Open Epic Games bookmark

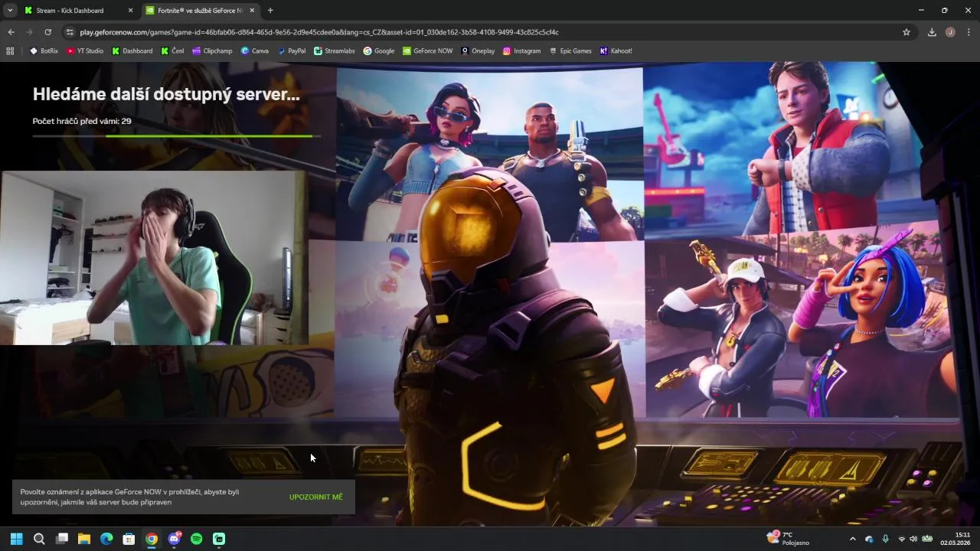(570, 51)
